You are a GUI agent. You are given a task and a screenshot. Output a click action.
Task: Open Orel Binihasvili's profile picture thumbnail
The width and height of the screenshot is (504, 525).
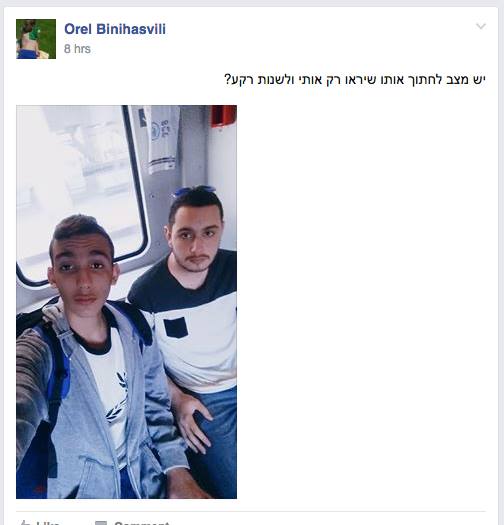pyautogui.click(x=36, y=39)
